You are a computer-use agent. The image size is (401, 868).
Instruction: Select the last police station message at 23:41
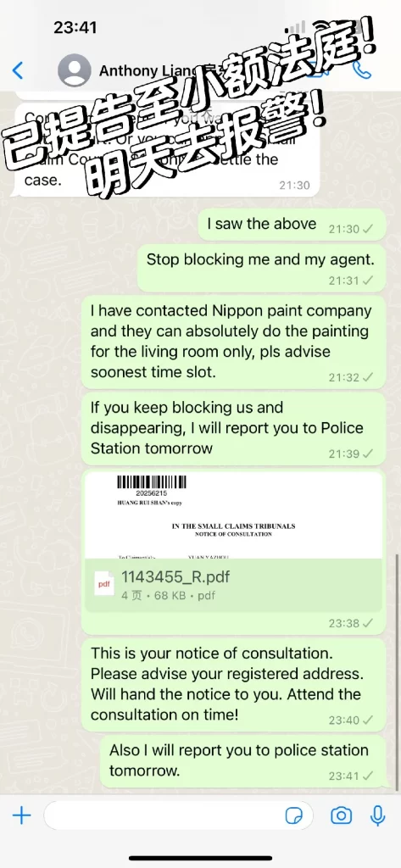pos(243,761)
